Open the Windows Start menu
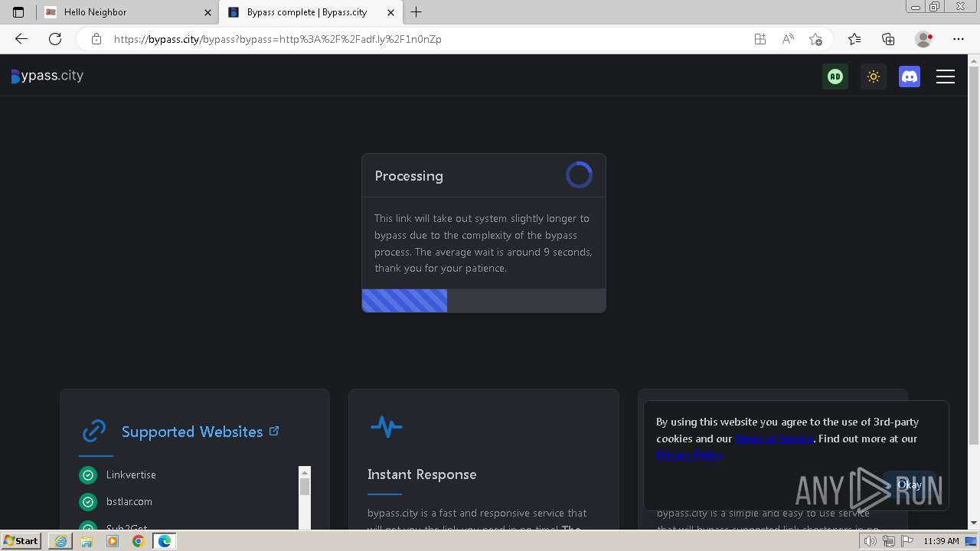 21,540
